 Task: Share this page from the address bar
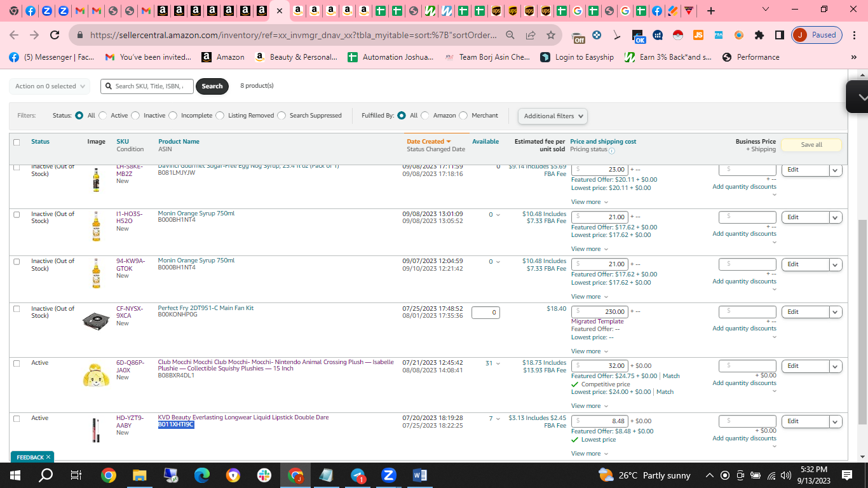click(531, 35)
